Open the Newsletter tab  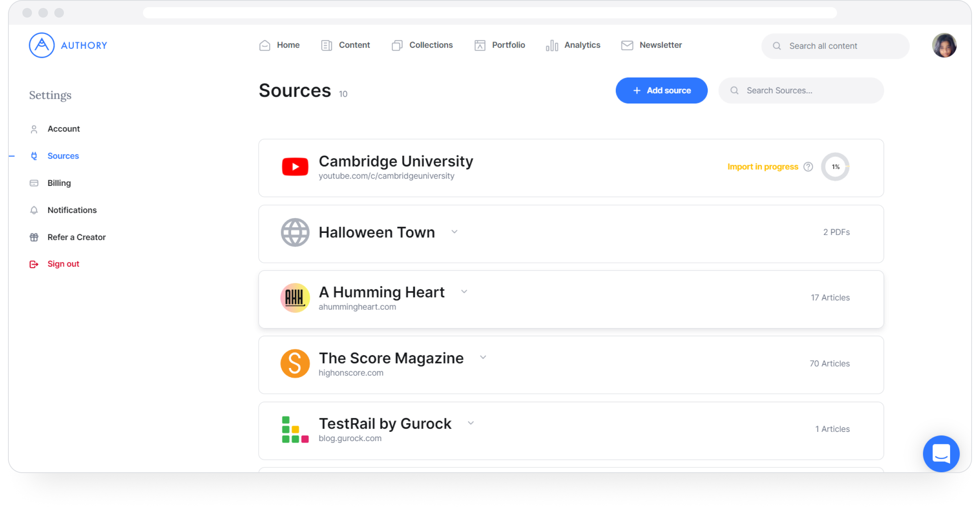point(651,45)
